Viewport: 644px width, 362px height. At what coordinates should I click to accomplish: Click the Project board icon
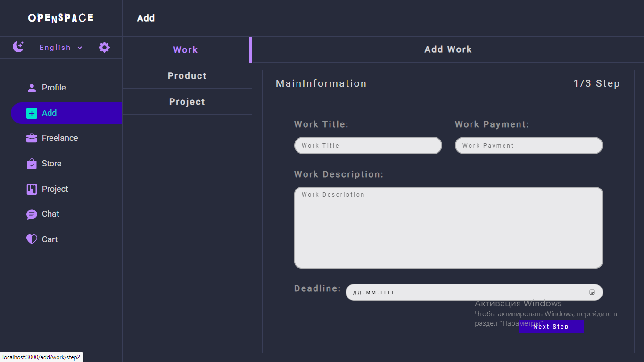(x=32, y=189)
